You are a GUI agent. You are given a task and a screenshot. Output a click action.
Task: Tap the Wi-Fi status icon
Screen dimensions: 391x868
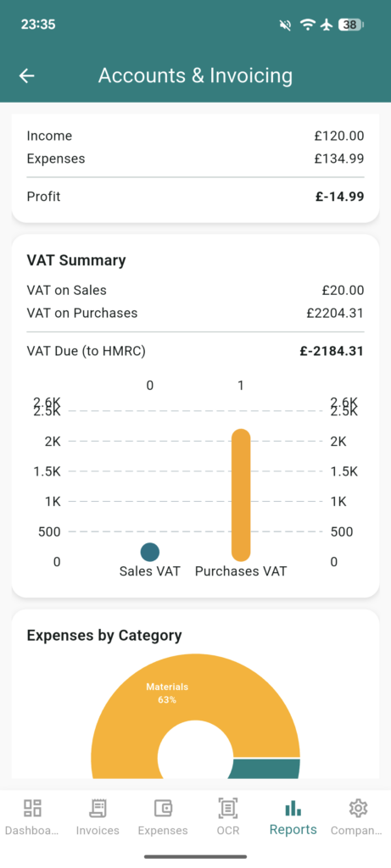pyautogui.click(x=307, y=25)
